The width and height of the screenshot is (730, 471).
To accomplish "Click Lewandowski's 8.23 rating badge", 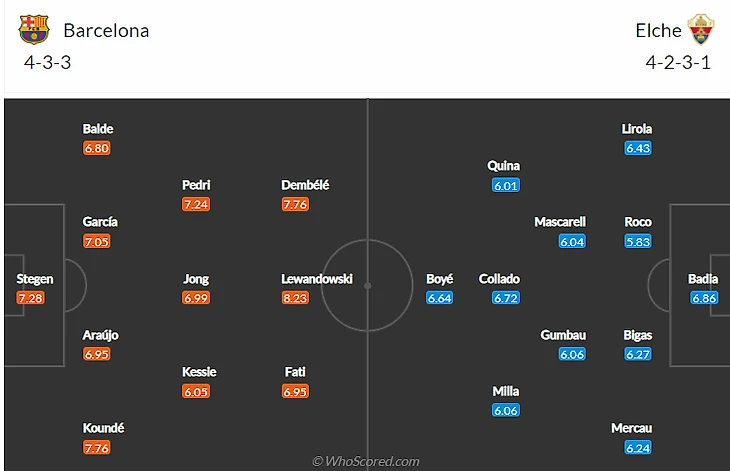I will 295,298.
